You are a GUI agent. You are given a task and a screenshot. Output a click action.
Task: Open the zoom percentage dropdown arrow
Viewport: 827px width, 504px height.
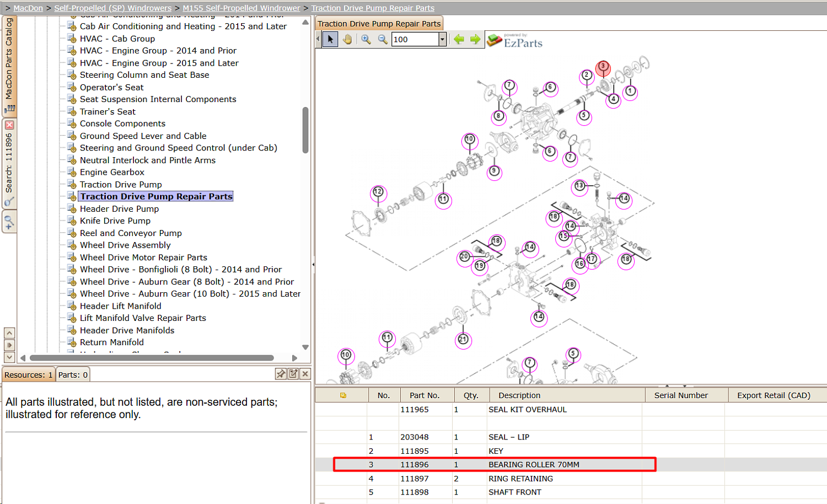point(442,39)
